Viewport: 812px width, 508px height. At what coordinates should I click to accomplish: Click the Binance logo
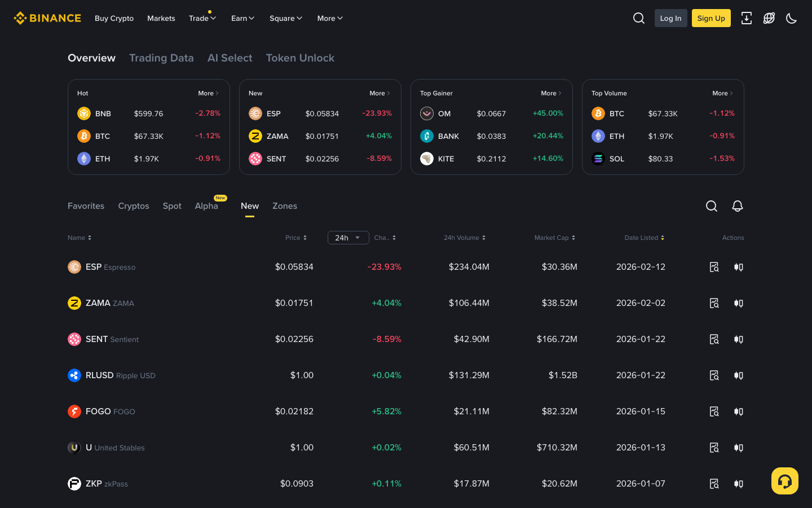[47, 17]
